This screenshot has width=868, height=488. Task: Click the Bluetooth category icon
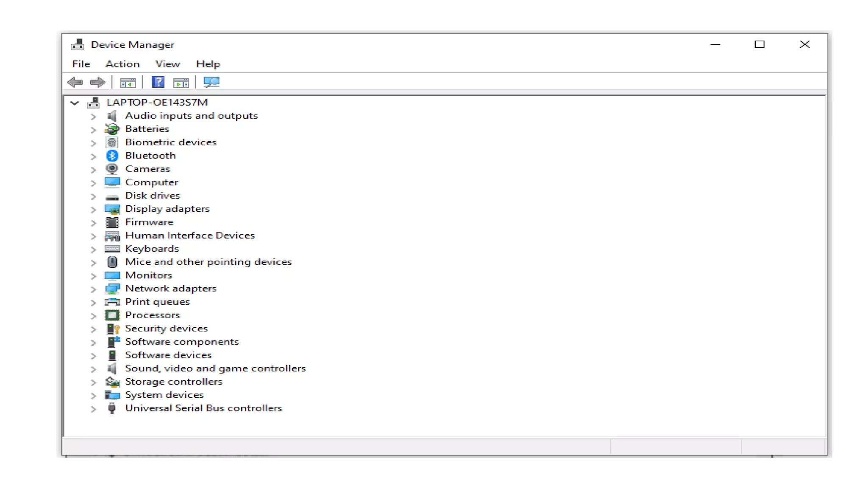(112, 156)
